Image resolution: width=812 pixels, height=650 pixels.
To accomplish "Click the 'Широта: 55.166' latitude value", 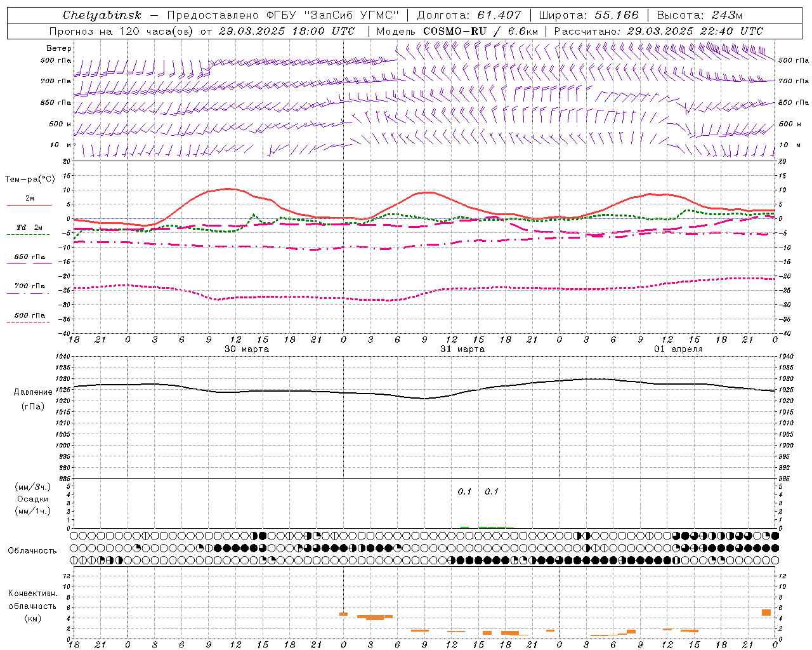I will (589, 15).
